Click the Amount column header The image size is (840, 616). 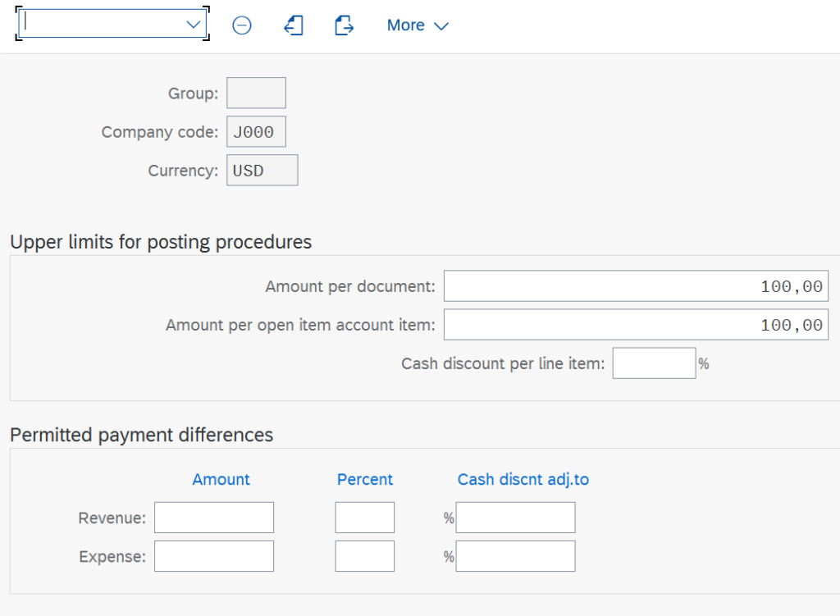221,480
